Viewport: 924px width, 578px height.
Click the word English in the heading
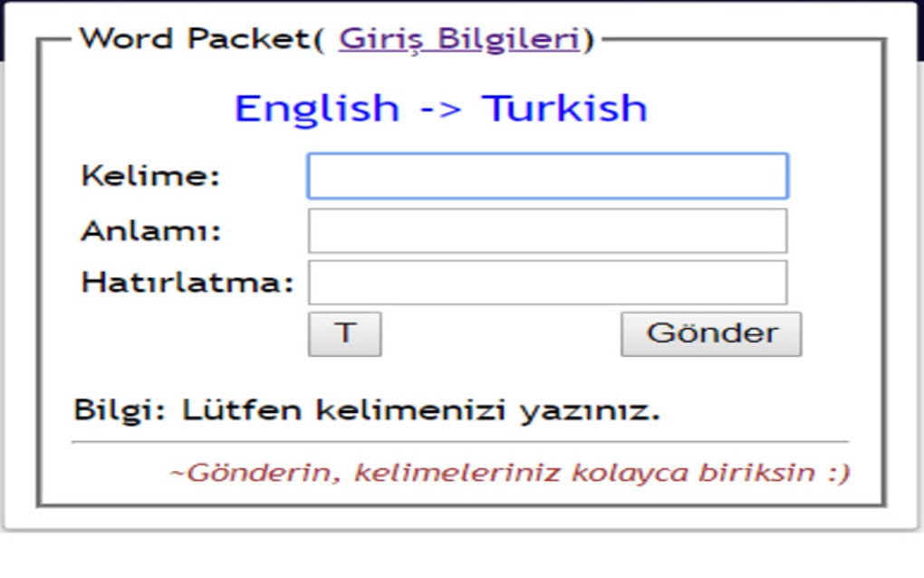tap(312, 109)
